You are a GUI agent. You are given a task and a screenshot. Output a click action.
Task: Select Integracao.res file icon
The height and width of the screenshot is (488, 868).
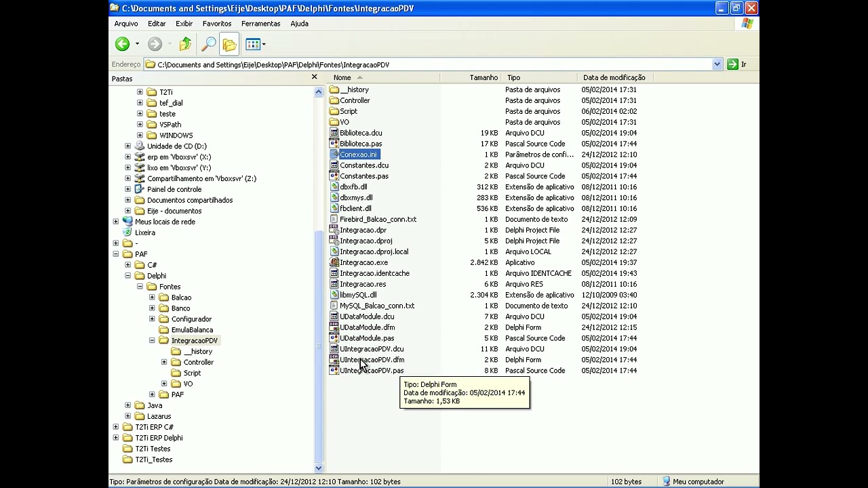click(x=334, y=284)
